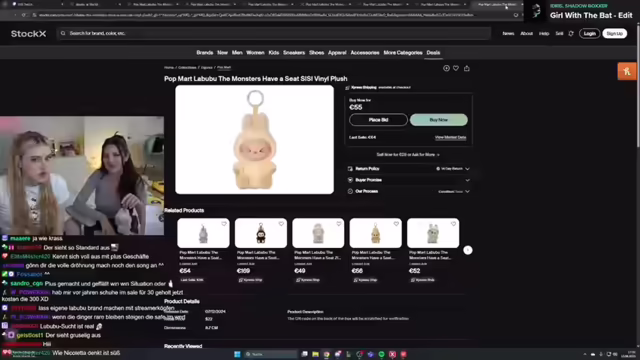Expand the Our Process section
The height and width of the screenshot is (360, 640).
408,191
